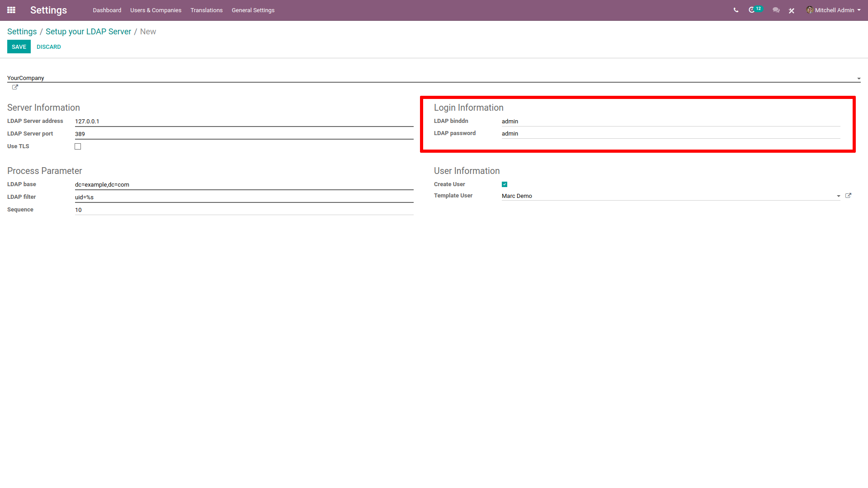Open the Template User dropdown
The image size is (868, 488).
coord(838,196)
